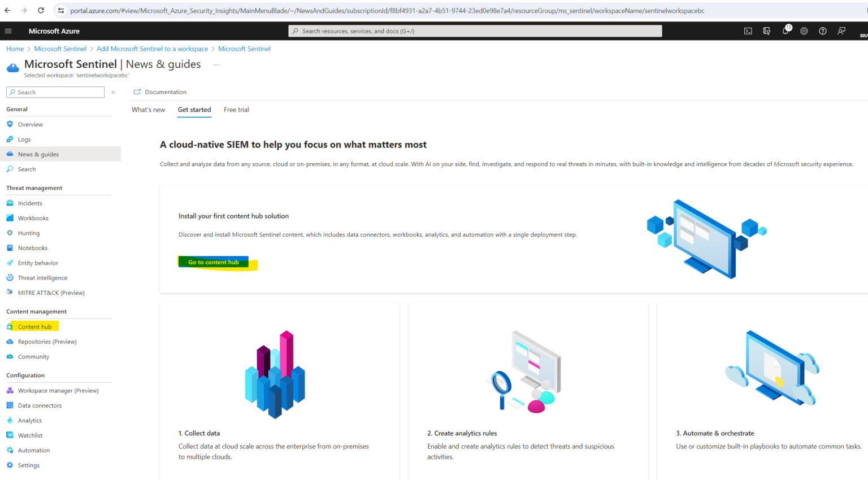View the 13 pending notifications
868x480 pixels.
pyautogui.click(x=785, y=31)
